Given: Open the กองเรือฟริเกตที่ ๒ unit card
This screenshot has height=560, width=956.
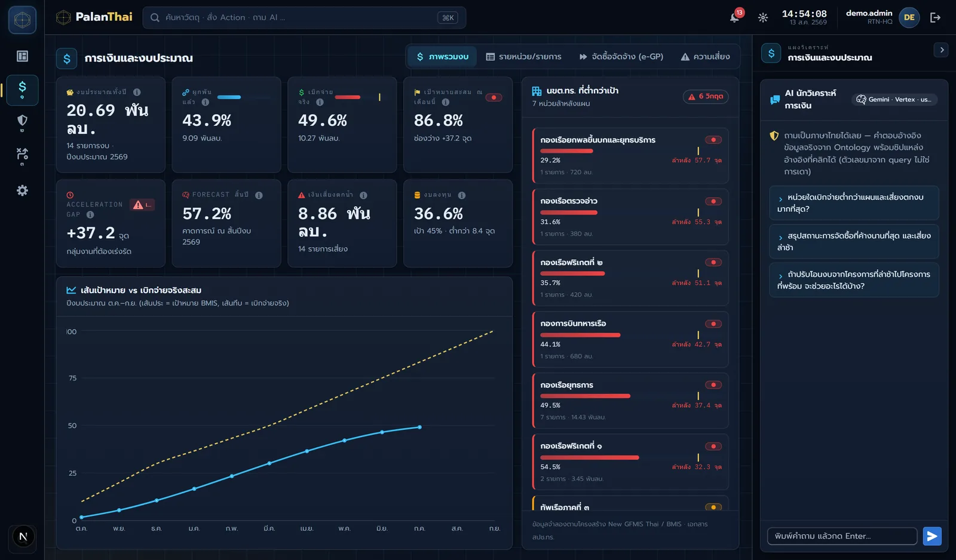Looking at the screenshot, I should [630, 278].
